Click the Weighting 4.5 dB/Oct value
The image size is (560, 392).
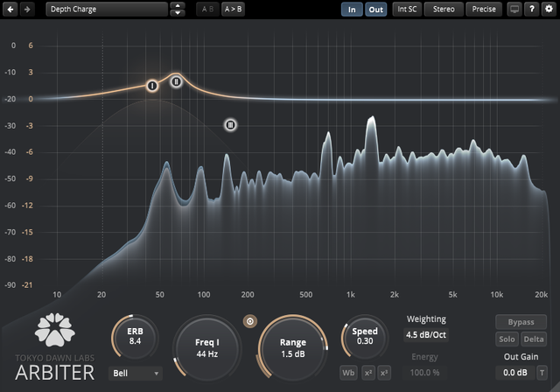tap(426, 335)
